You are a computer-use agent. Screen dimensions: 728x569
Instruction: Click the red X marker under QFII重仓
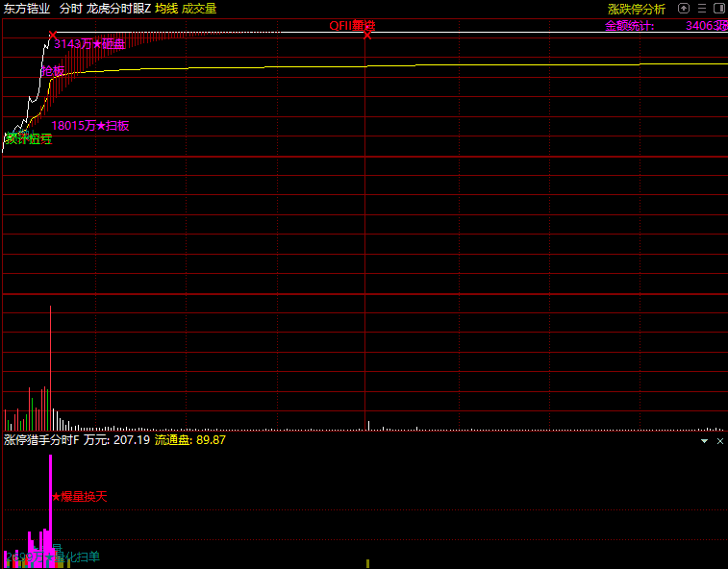tap(366, 36)
